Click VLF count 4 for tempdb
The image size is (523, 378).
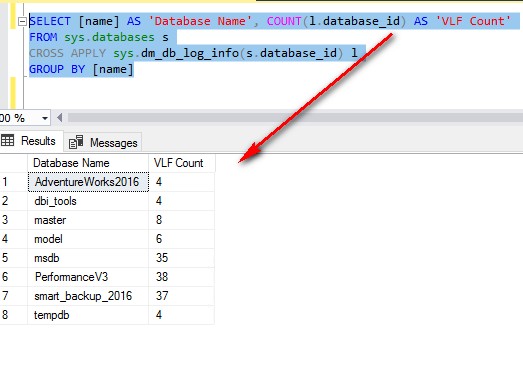pyautogui.click(x=181, y=315)
